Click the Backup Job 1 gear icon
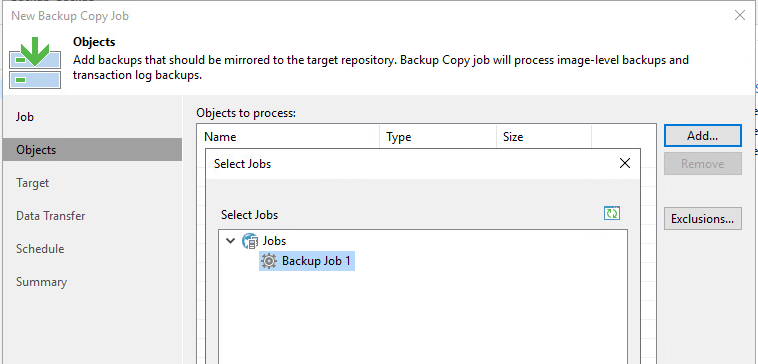The image size is (758, 364). pyautogui.click(x=268, y=262)
